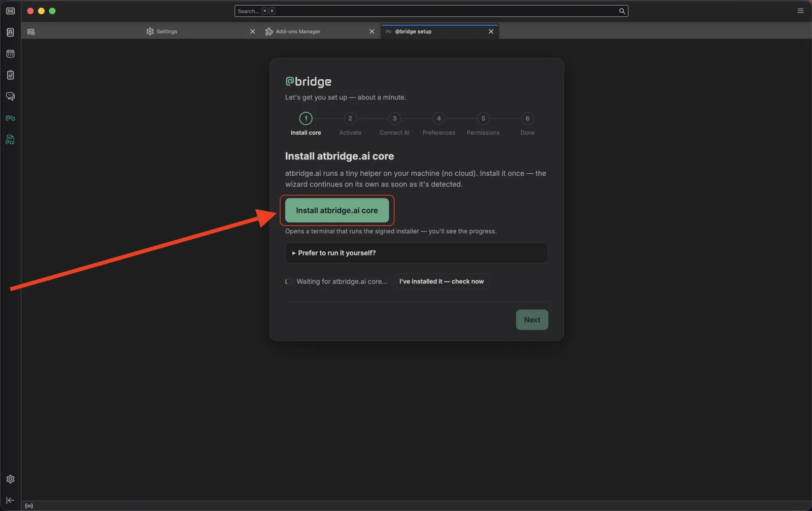Close the Add-ons Manager tab
This screenshot has width=812, height=511.
(372, 31)
